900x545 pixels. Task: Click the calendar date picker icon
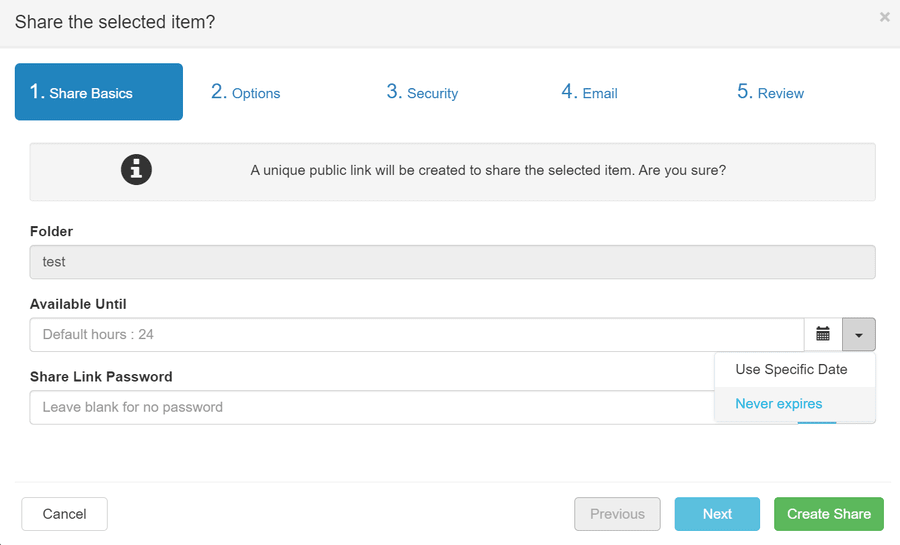[x=823, y=334]
